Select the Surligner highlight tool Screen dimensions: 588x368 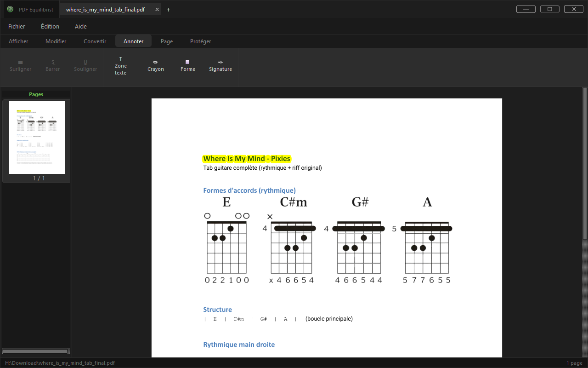(x=20, y=66)
